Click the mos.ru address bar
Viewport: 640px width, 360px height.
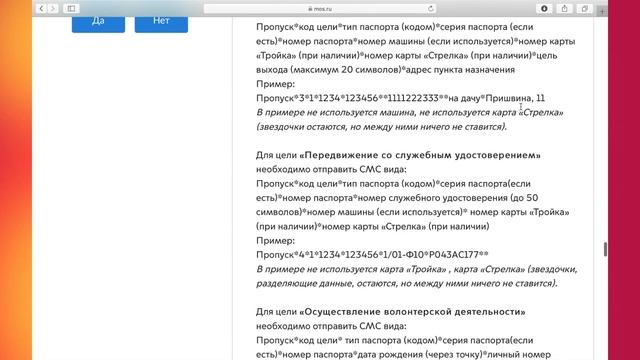[x=320, y=9]
